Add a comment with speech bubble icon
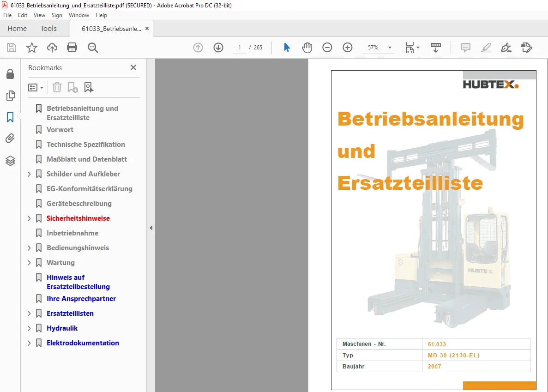 (465, 48)
